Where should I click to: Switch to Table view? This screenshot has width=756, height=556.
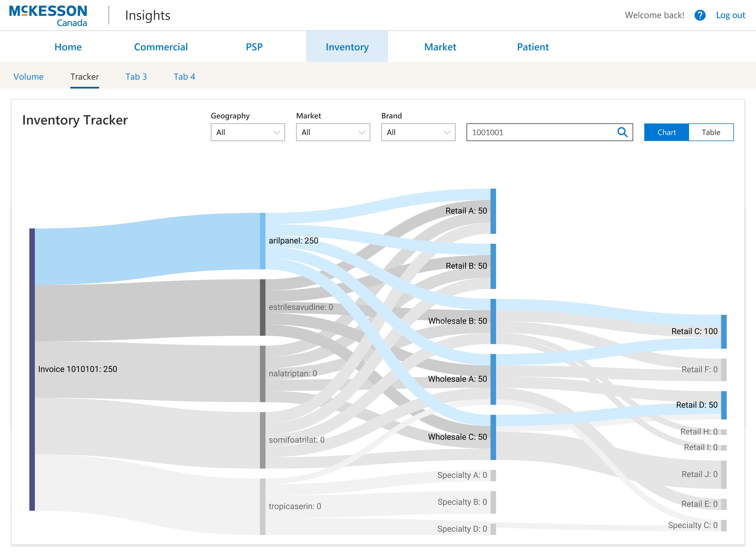coord(711,132)
